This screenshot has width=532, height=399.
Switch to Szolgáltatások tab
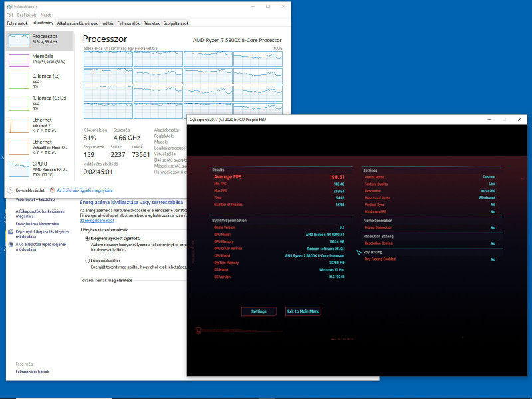tap(176, 23)
